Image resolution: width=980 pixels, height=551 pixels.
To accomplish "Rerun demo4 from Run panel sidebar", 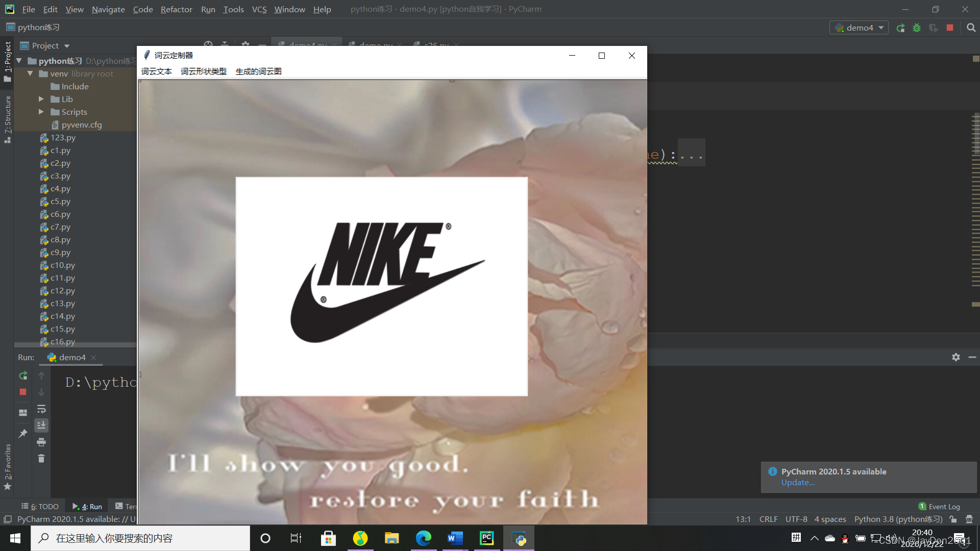I will pos(23,375).
